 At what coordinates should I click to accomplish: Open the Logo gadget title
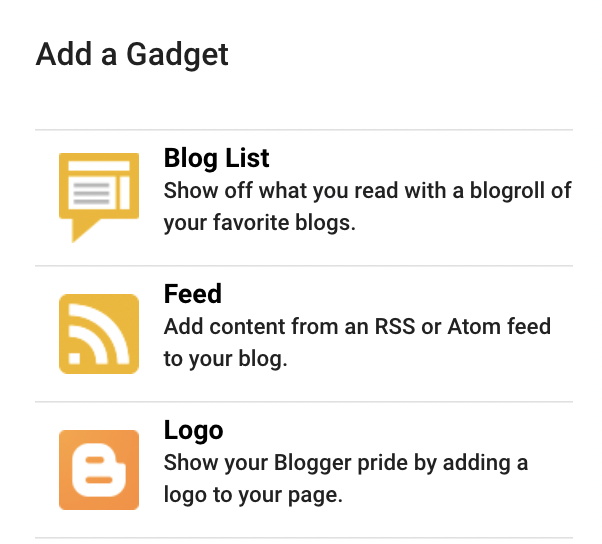(x=194, y=431)
